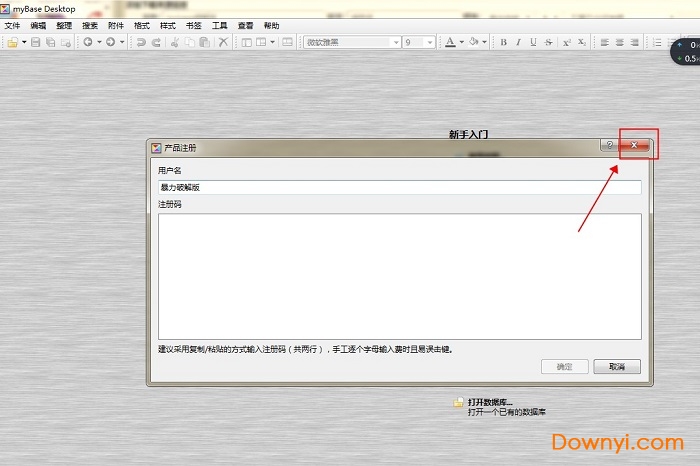
Task: Click the 取消 button in dialog
Action: point(616,367)
